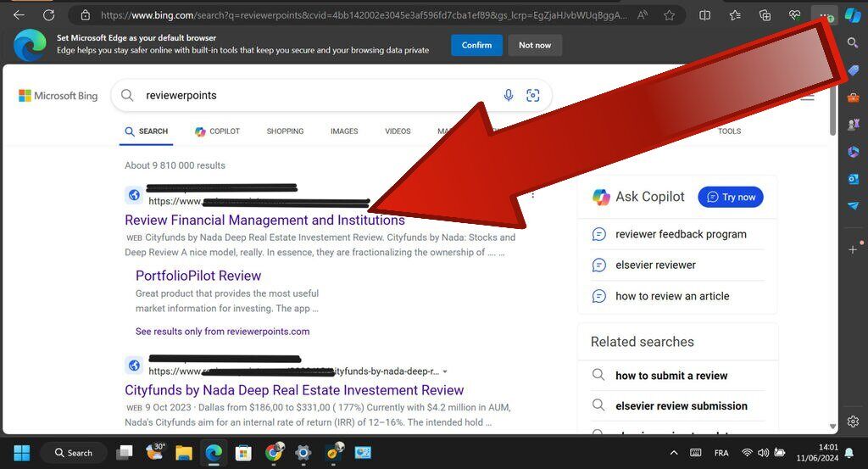Image resolution: width=868 pixels, height=469 pixels.
Task: Switch to the COPILOT tab
Action: click(217, 131)
